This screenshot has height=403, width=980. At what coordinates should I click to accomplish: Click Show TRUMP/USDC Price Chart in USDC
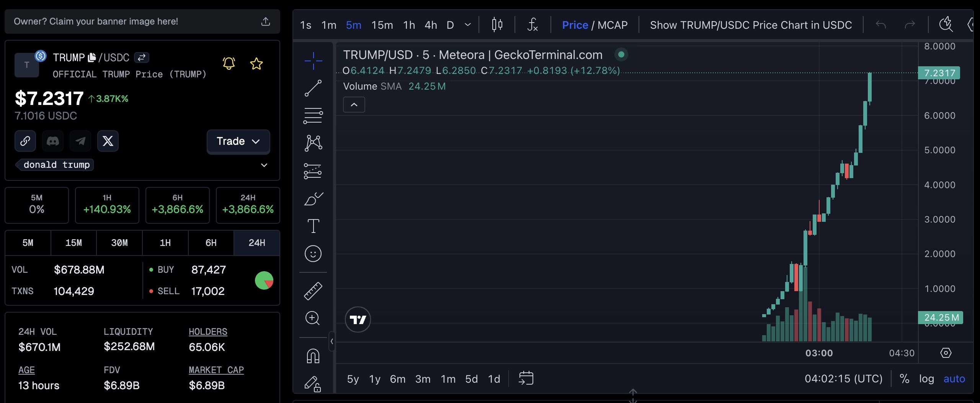751,25
